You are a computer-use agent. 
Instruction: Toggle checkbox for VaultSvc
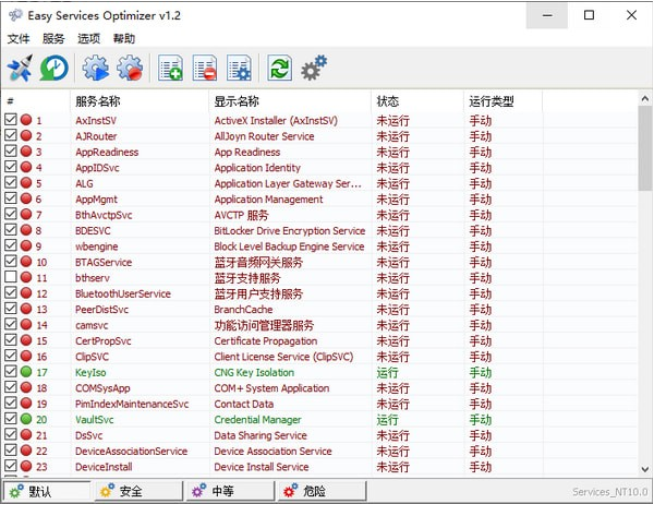click(10, 418)
